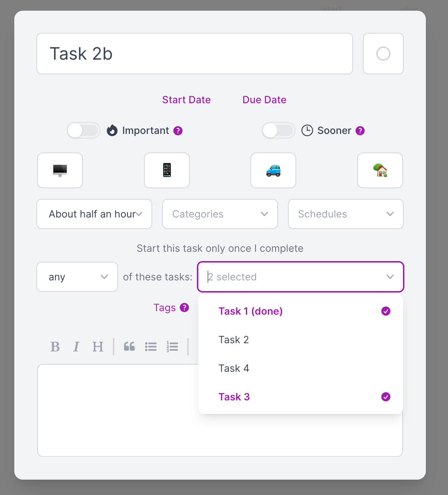Screen dimensions: 448x495
Task: Expand the Categories dropdown
Action: 220,214
